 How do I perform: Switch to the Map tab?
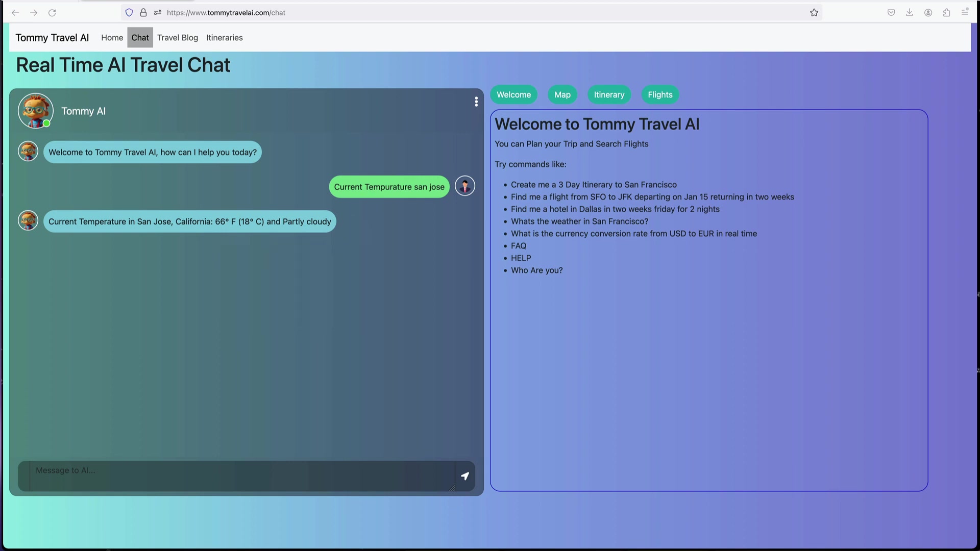[562, 95]
